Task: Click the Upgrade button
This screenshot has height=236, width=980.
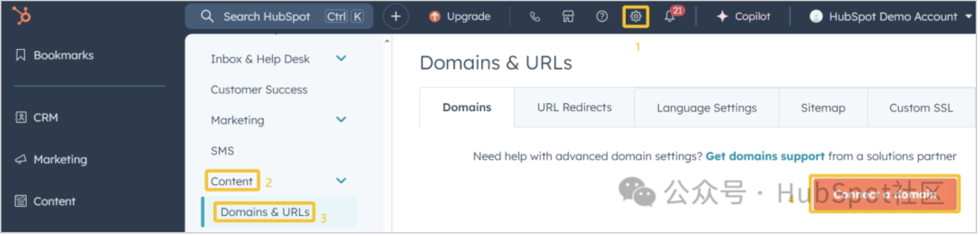Action: [x=460, y=17]
